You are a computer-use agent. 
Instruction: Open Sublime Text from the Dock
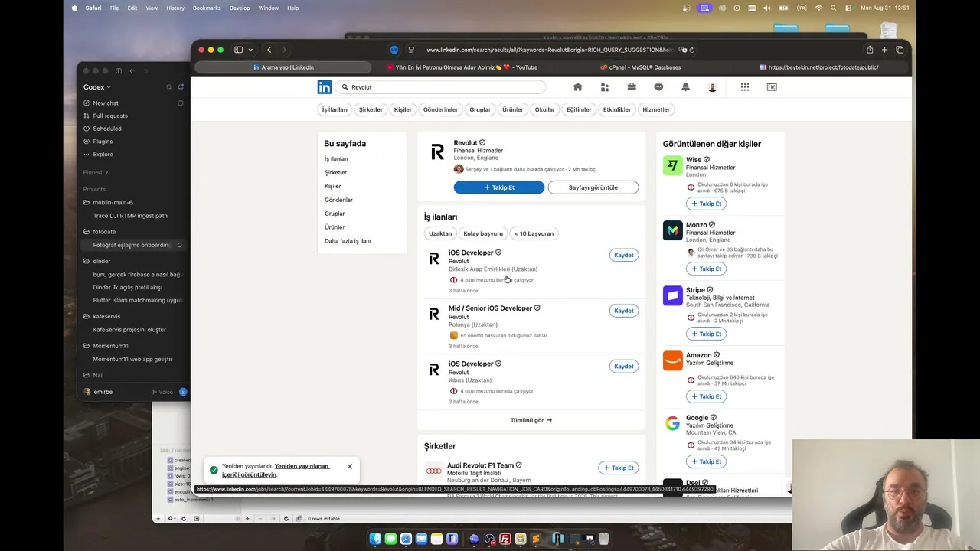536,539
